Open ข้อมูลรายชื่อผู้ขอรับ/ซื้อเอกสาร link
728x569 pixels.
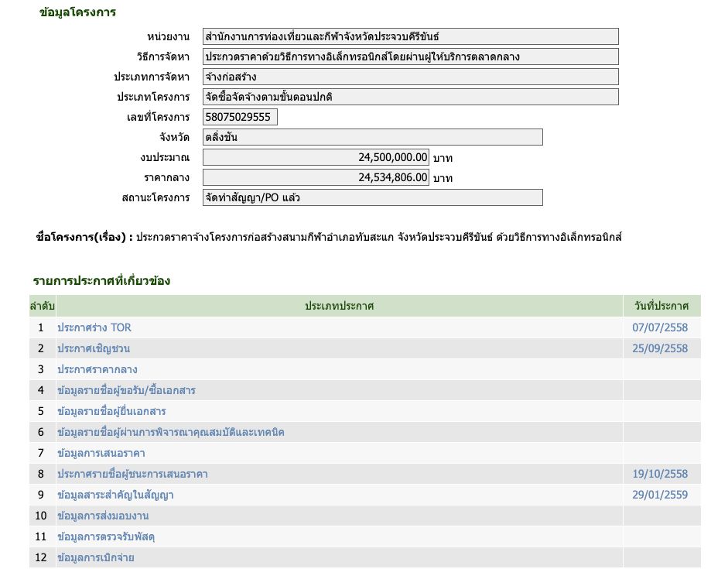pos(126,390)
